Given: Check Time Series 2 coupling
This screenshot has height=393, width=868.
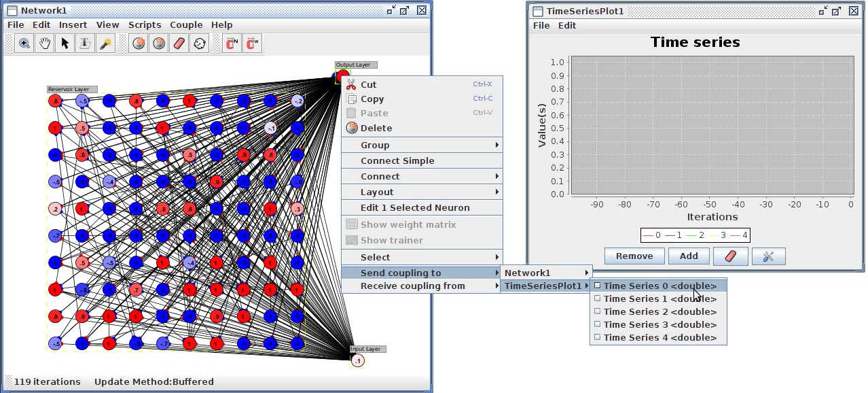Looking at the screenshot, I should tap(659, 312).
